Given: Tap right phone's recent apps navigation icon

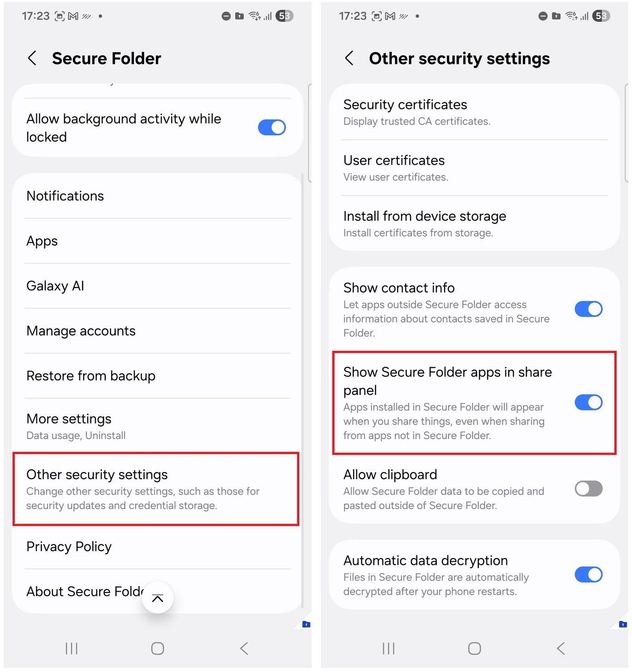Looking at the screenshot, I should point(389,648).
